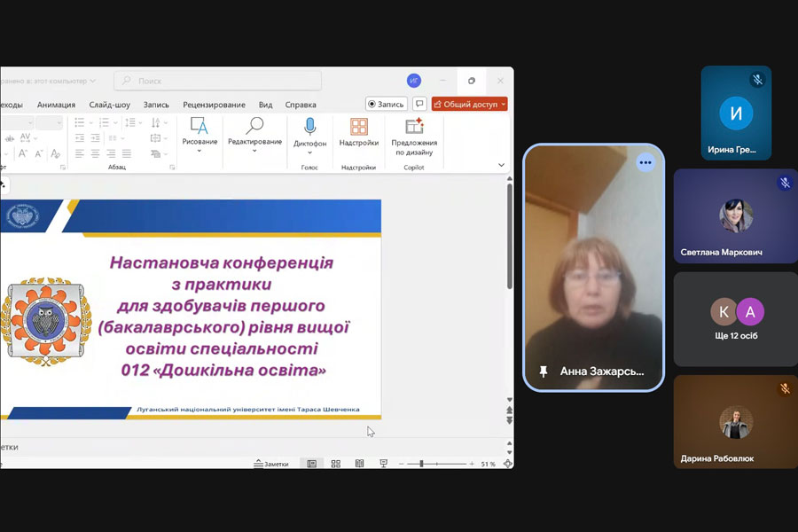Click the text columns icon
The height and width of the screenshot is (532, 798).
[x=113, y=138]
